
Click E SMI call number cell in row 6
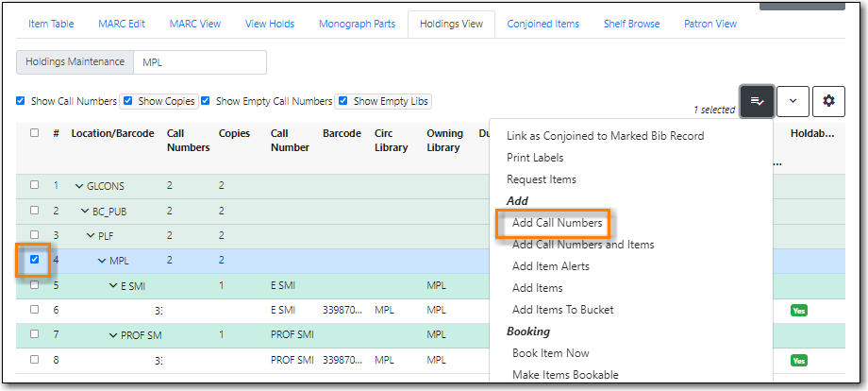pyautogui.click(x=283, y=310)
